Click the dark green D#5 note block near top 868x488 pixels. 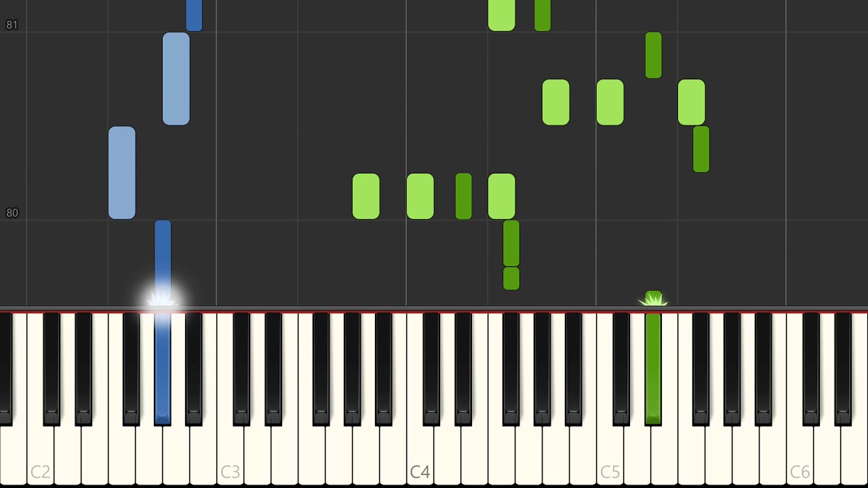pyautogui.click(x=654, y=55)
